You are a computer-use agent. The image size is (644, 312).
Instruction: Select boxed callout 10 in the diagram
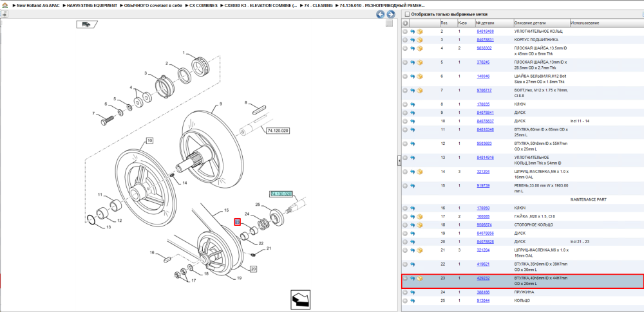click(x=149, y=141)
